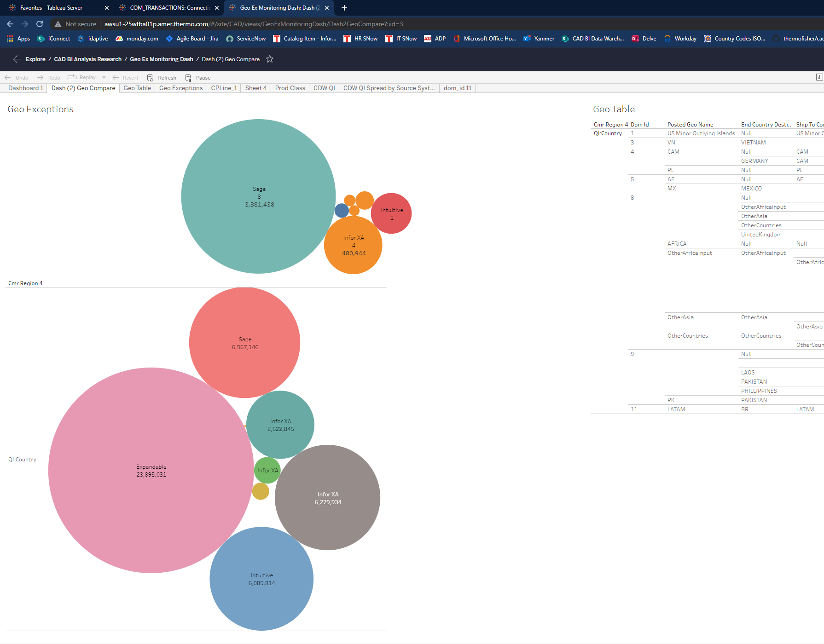
Task: Open the iConnect bookmark
Action: [54, 39]
